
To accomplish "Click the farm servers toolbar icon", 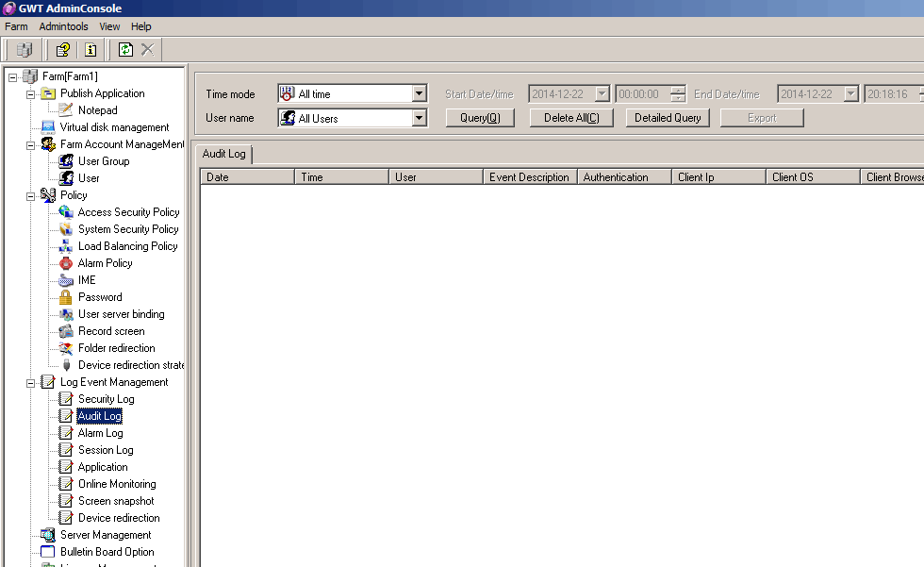I will click(x=25, y=49).
